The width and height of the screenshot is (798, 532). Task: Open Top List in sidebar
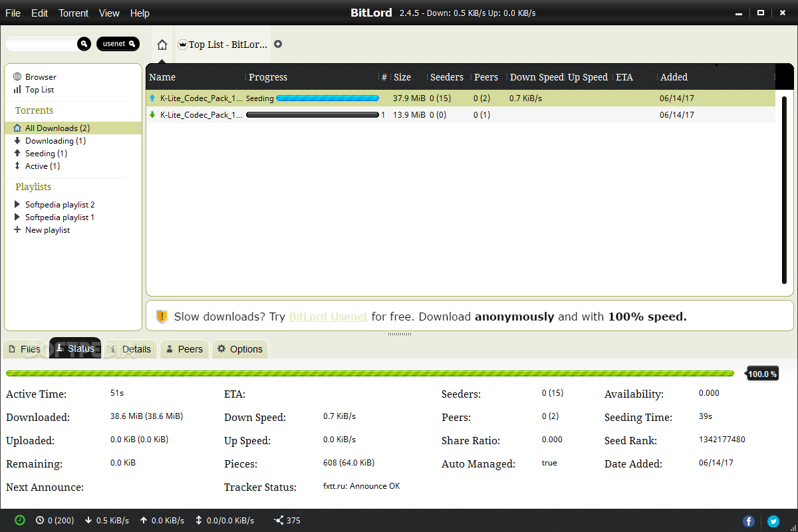tap(39, 90)
